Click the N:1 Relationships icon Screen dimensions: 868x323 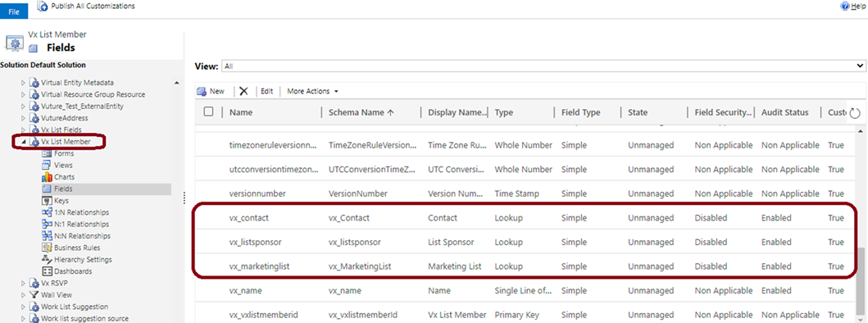47,225
